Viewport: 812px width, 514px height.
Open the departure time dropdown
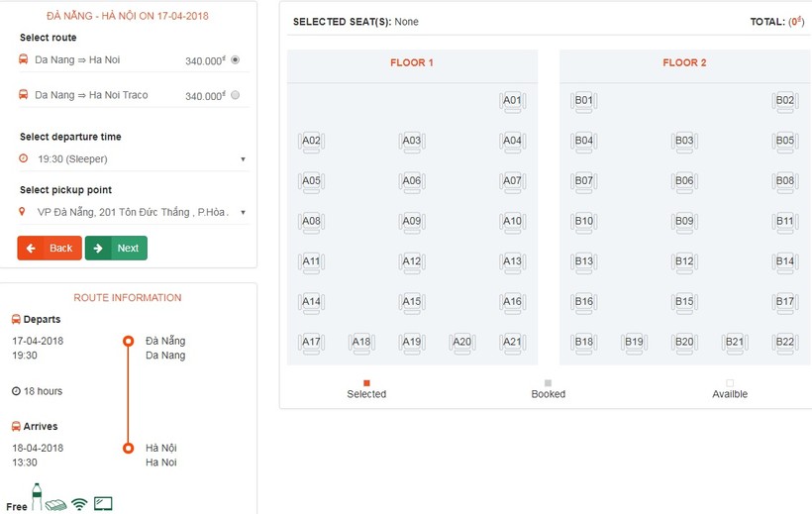tap(133, 158)
